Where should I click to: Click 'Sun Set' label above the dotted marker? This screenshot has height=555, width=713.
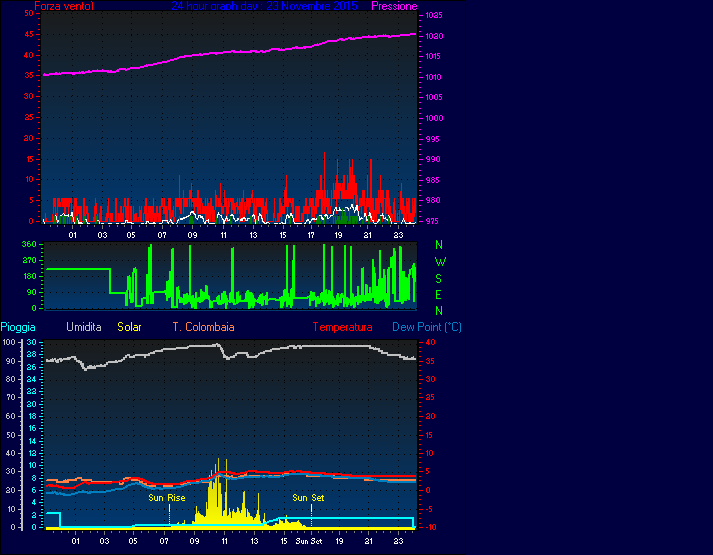(x=308, y=498)
